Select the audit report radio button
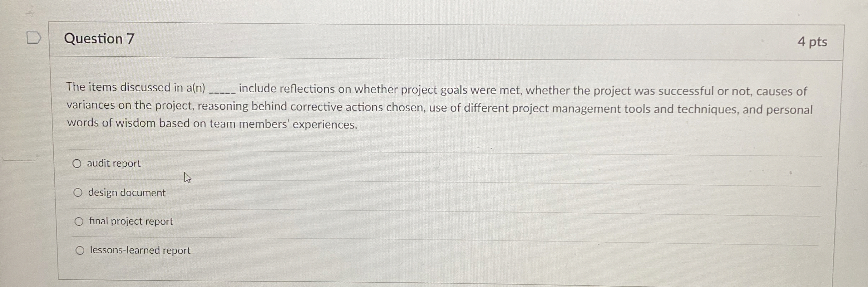 pyautogui.click(x=78, y=164)
